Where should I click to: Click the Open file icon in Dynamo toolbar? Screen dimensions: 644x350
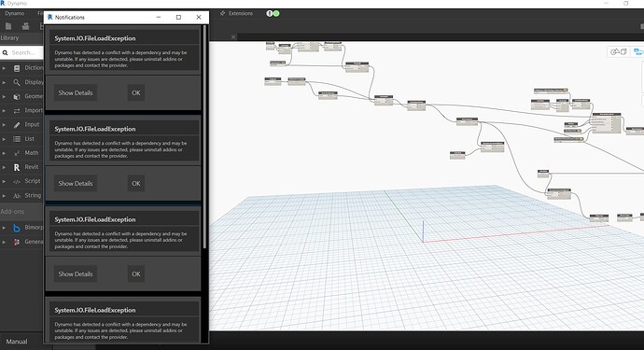pyautogui.click(x=25, y=26)
